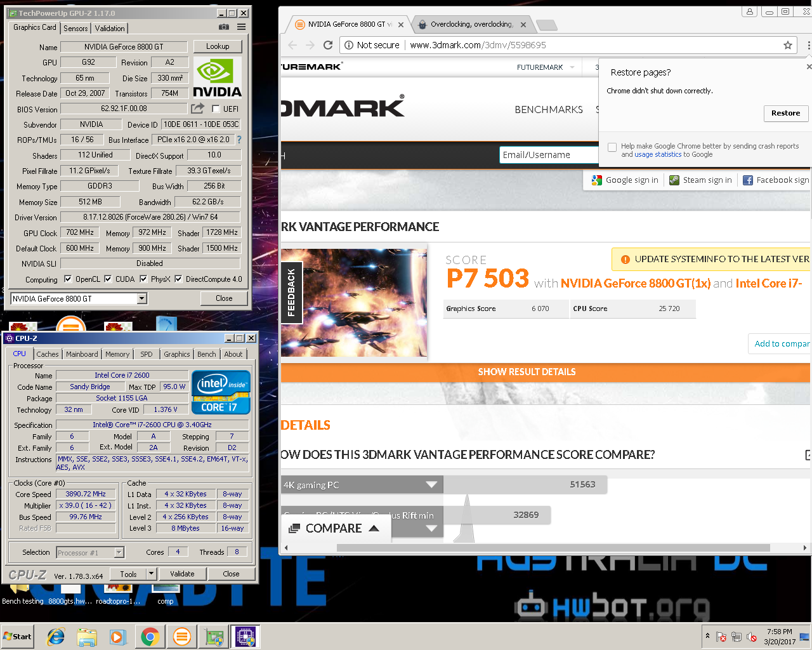The image size is (812, 650).
Task: Click Google sign in button
Action: click(625, 180)
